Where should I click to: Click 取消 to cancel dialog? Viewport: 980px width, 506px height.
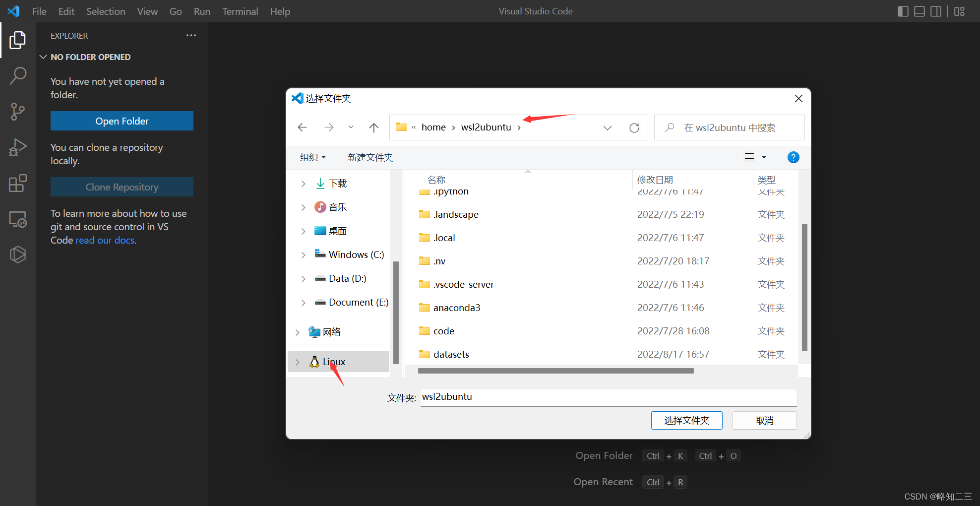click(765, 421)
